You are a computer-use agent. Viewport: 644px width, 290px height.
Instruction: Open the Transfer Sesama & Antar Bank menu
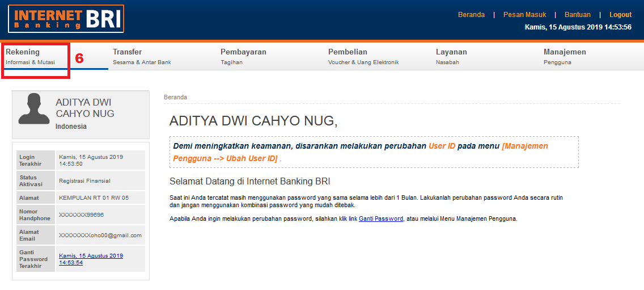pos(142,57)
